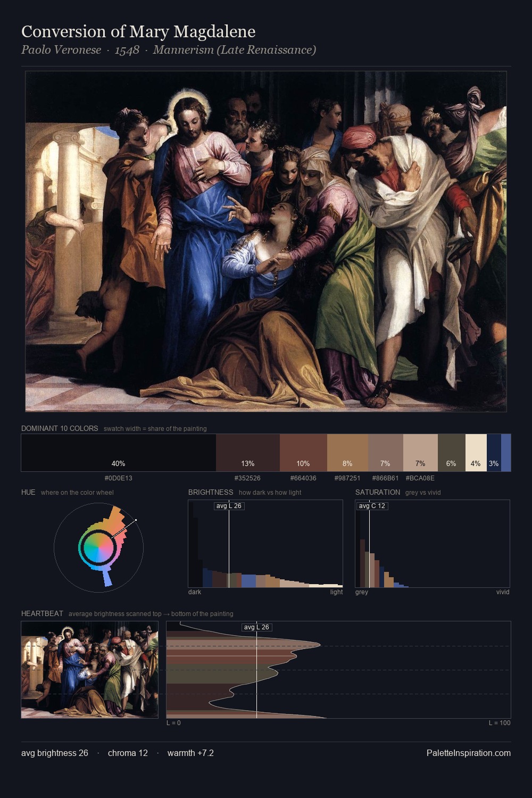Click the brightness histogram chart
This screenshot has width=532, height=798.
pos(265,544)
